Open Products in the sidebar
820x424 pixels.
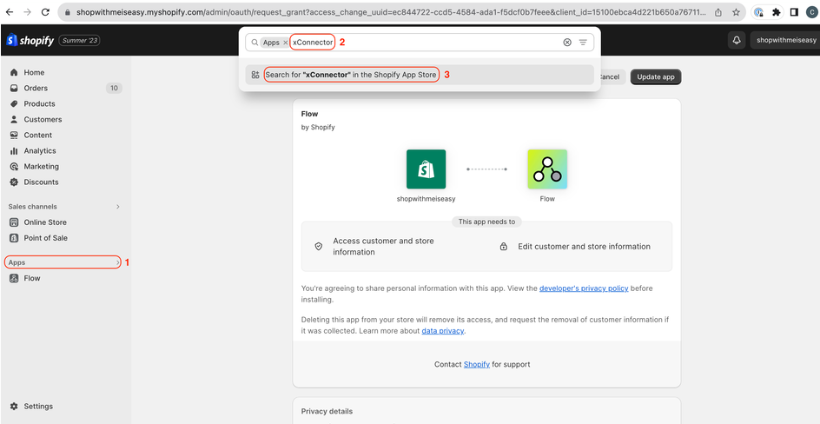(x=39, y=104)
